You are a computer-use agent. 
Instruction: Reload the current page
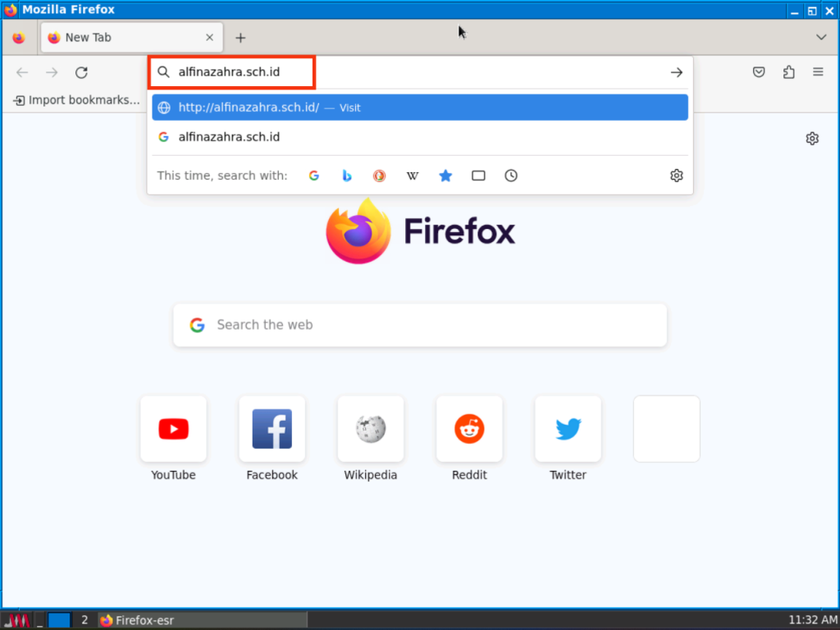click(81, 72)
